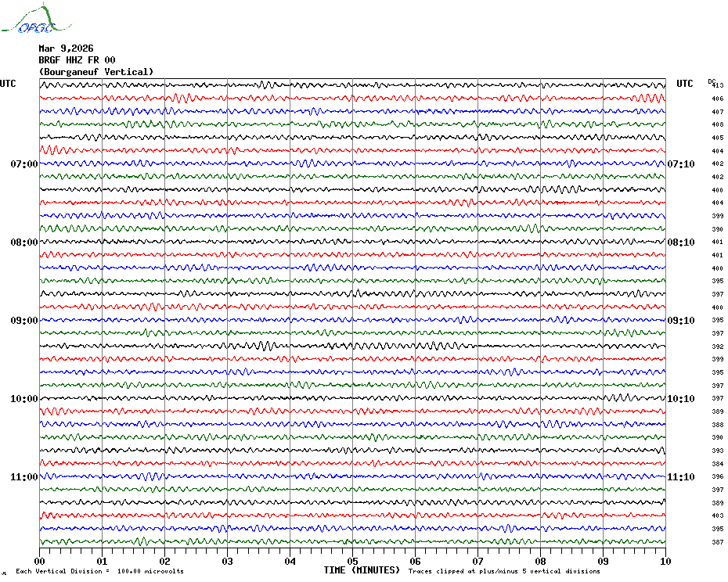Click minute tick label '04'
Screen dimensions: 728x582
(290, 562)
